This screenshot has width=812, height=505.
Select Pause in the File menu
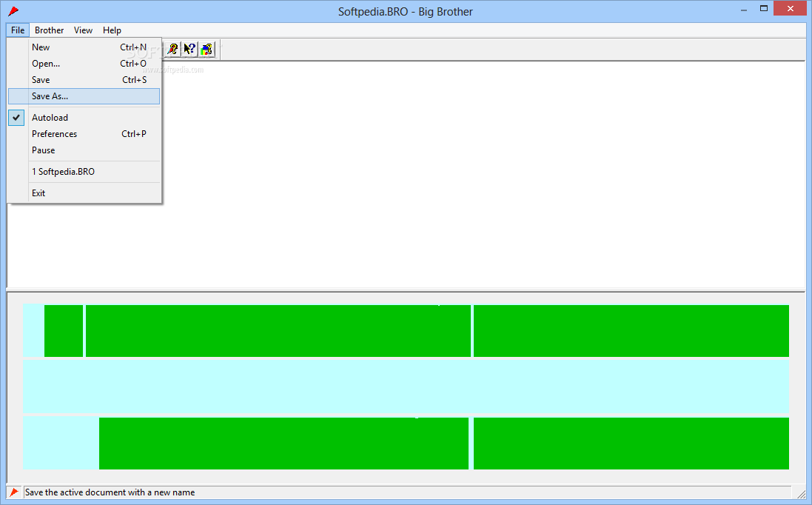tap(84, 150)
